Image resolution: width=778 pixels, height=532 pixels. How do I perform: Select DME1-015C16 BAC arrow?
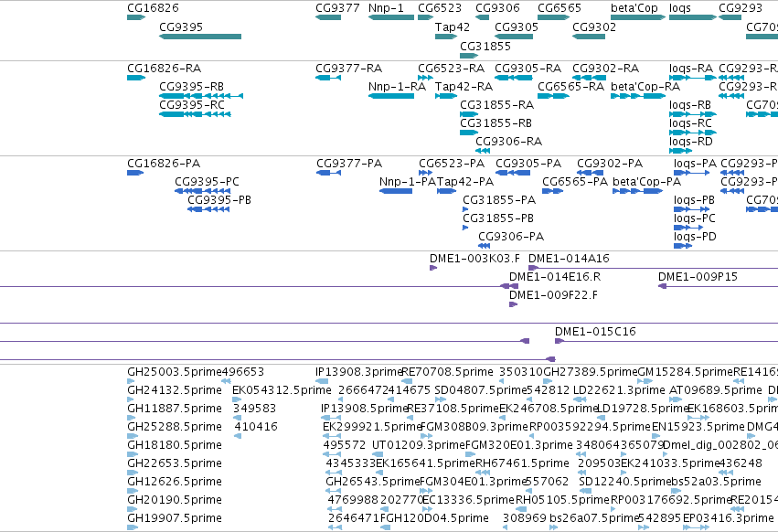[x=560, y=341]
